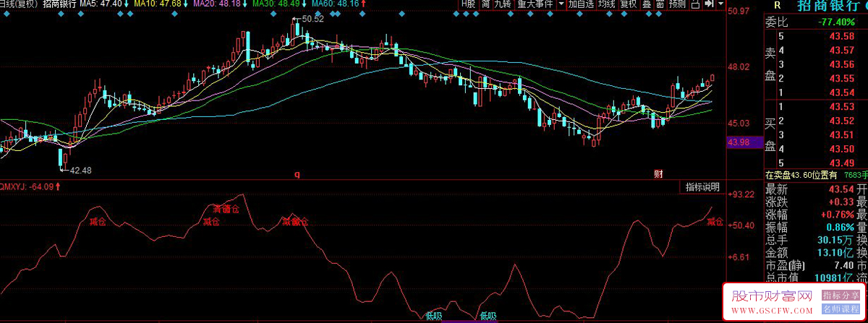Select sell level 5 price 43.58
This screenshot has width=868, height=323.
tap(842, 36)
